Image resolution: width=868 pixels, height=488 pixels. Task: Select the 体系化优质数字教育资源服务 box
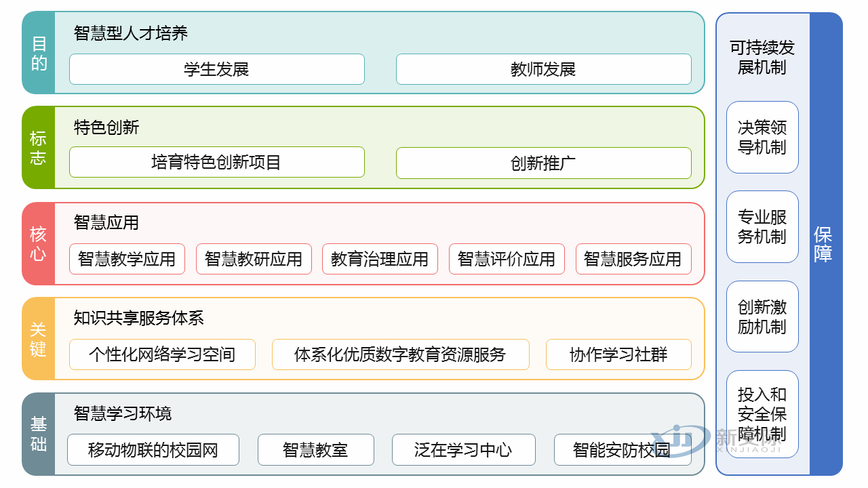[x=401, y=354]
